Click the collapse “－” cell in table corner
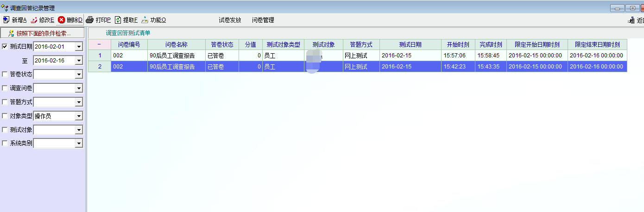 [x=99, y=44]
